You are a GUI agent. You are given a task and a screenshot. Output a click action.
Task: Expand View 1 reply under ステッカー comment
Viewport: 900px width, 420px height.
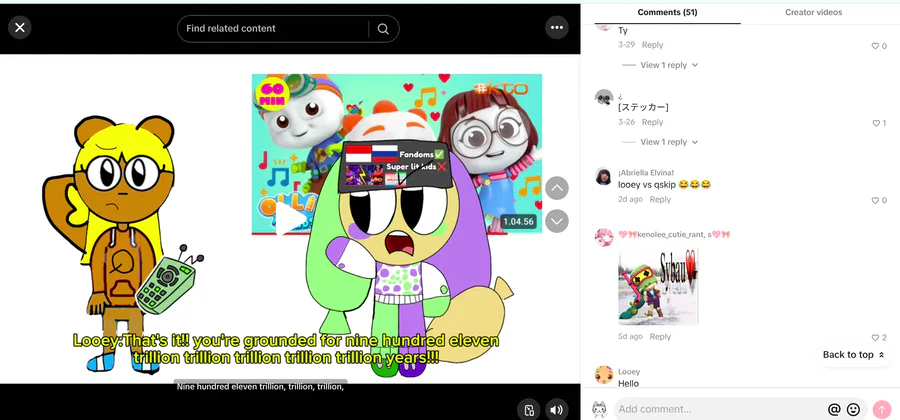664,142
